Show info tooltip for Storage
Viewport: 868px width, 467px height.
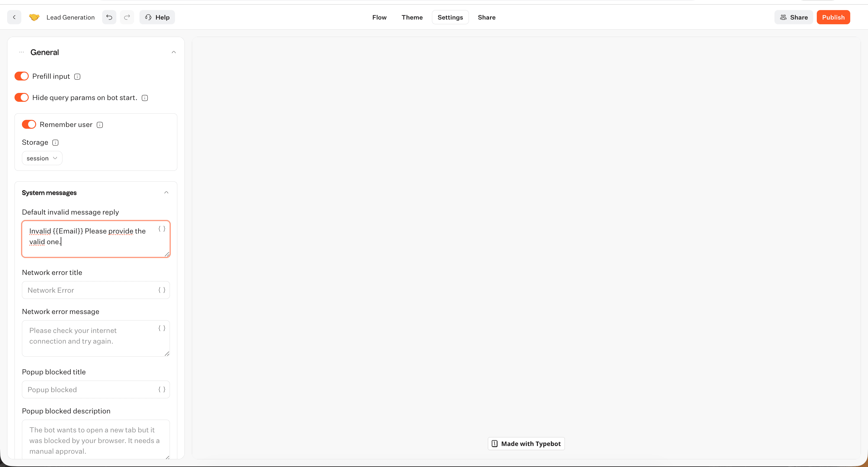coord(56,143)
